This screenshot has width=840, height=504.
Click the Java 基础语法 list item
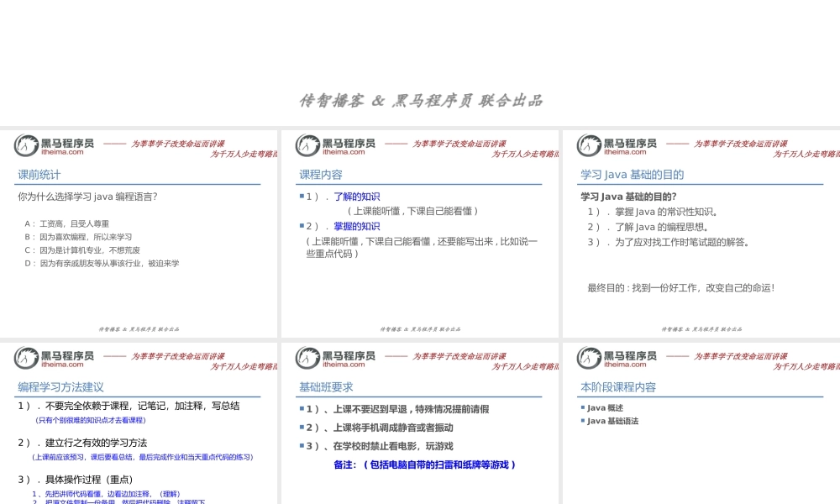pos(611,421)
